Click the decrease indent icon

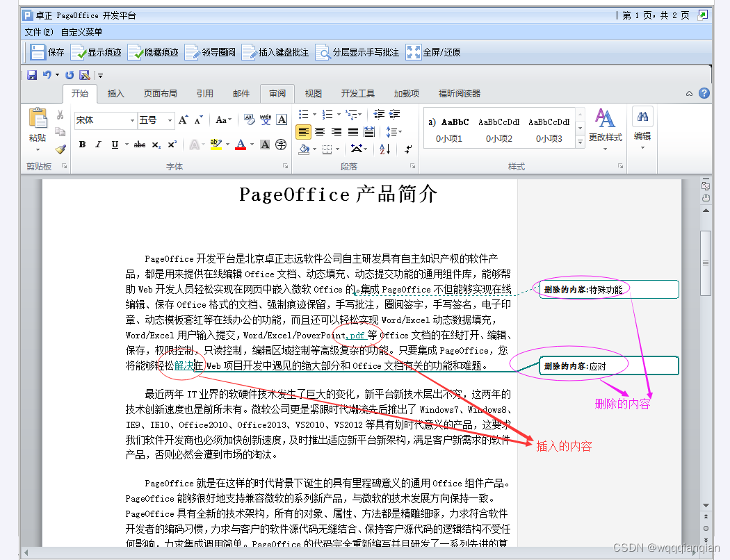point(379,115)
